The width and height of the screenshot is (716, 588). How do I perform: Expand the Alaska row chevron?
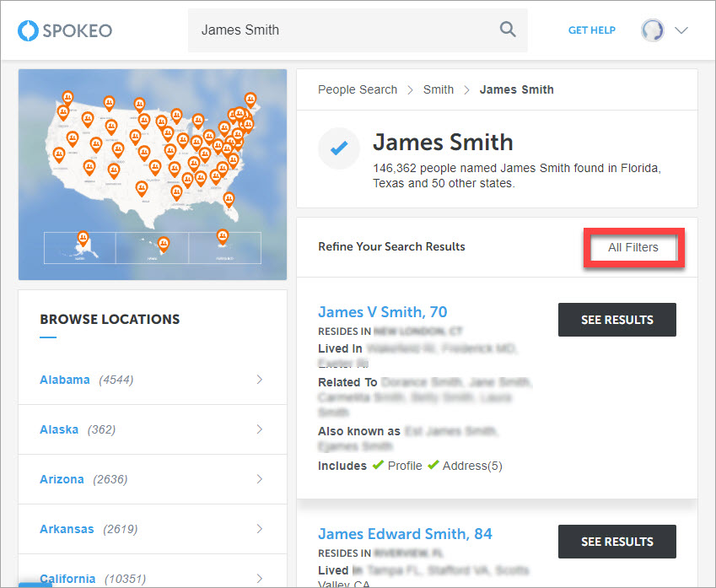(260, 429)
